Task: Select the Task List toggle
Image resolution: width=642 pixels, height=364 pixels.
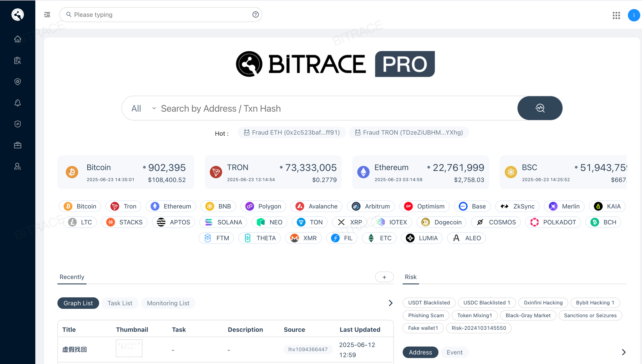Action: pos(120,303)
